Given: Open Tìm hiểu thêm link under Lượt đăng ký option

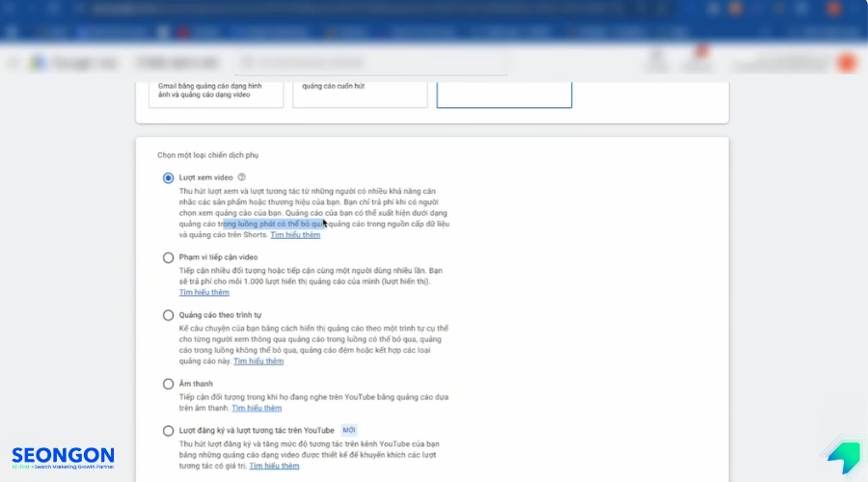Looking at the screenshot, I should click(274, 466).
